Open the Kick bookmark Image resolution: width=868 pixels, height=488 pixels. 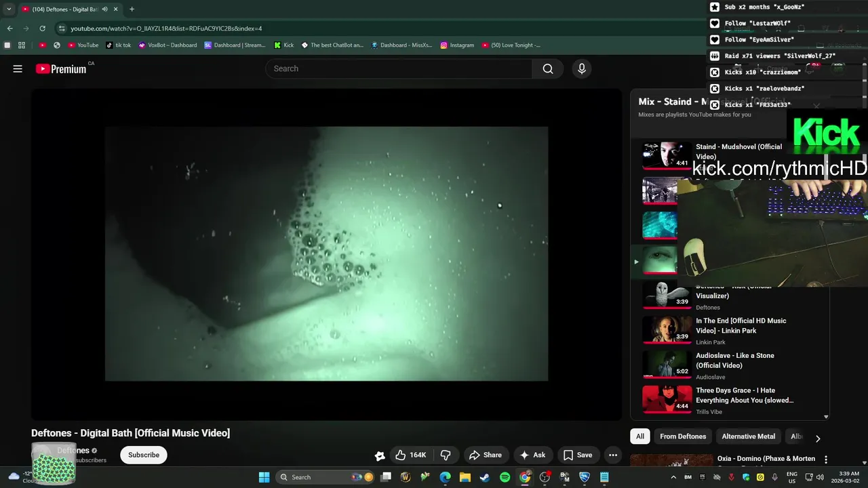pyautogui.click(x=284, y=45)
